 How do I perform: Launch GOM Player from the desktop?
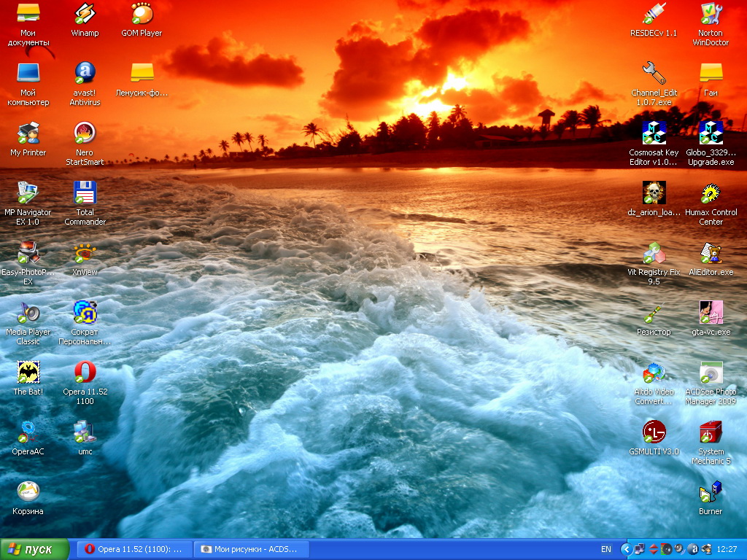142,13
